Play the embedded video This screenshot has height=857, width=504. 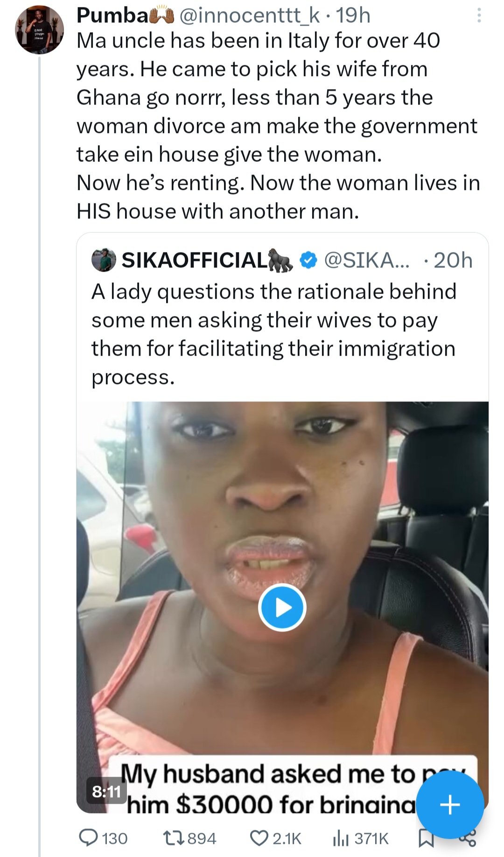tap(282, 607)
